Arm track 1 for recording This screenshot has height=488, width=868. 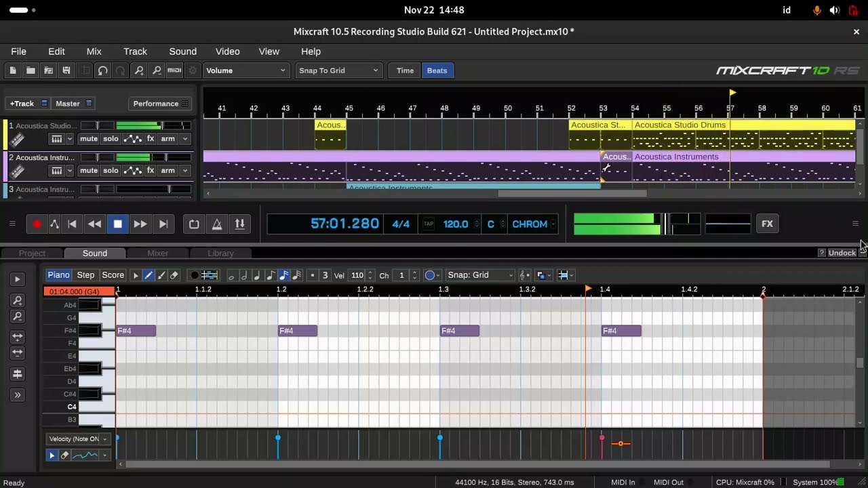click(167, 139)
